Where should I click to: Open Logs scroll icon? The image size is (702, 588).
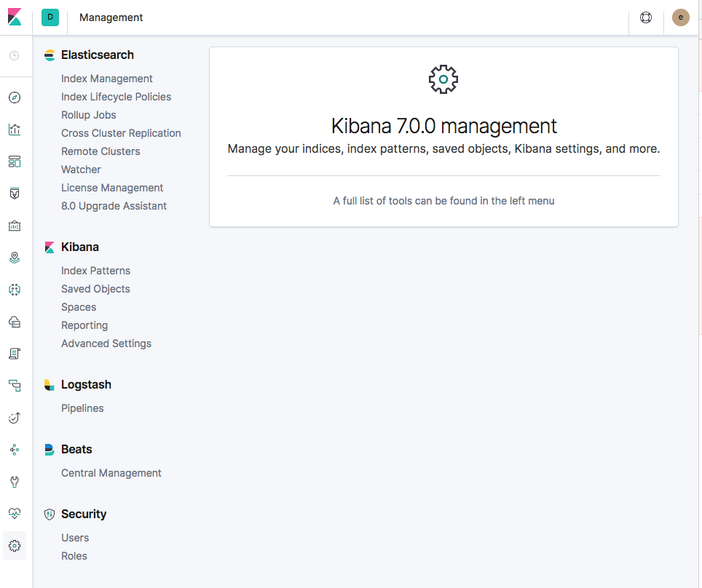pyautogui.click(x=15, y=354)
